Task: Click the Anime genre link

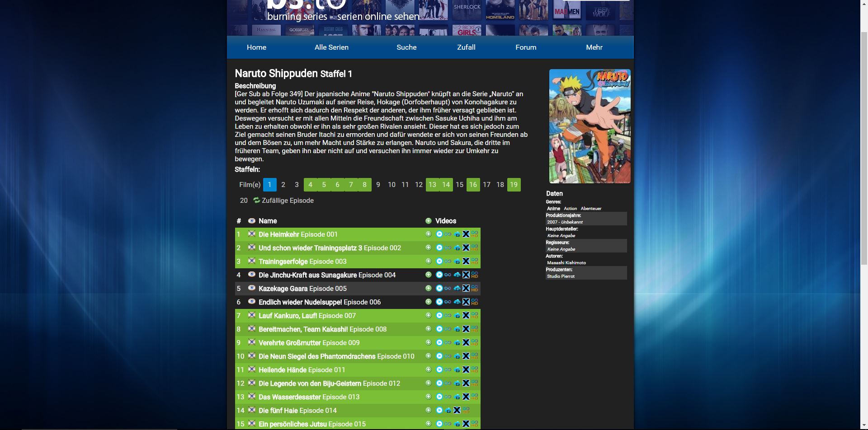Action: (x=553, y=208)
